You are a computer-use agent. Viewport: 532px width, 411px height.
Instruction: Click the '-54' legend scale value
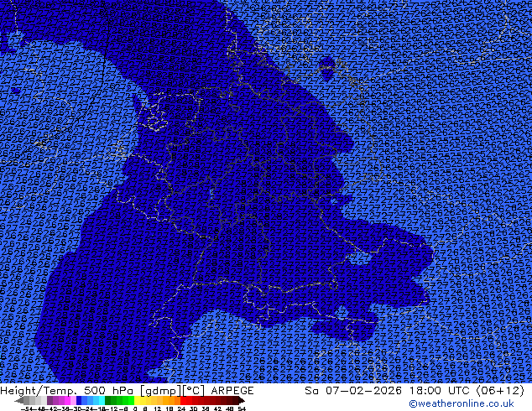coord(29,408)
